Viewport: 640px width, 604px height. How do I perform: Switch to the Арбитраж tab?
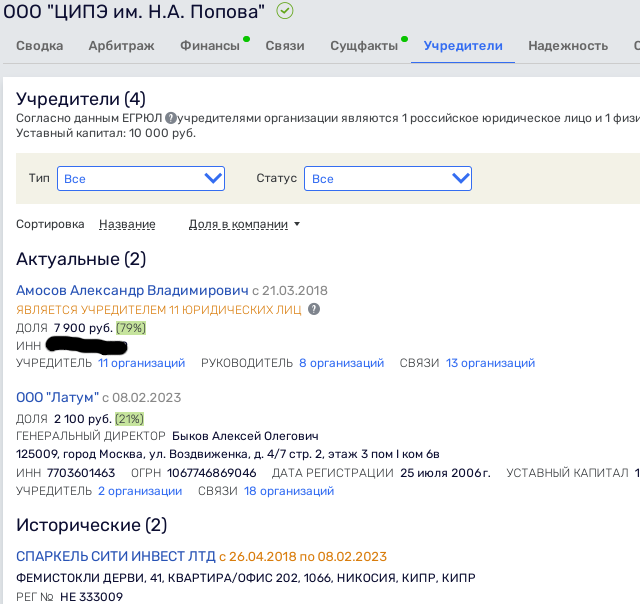[122, 46]
